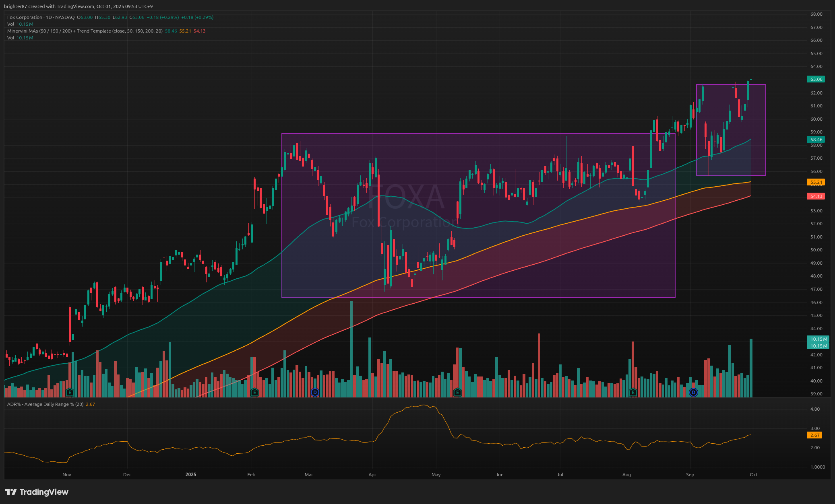Screen dimensions: 835x504
Task: Click the dividend marker near March
Action: [x=315, y=392]
